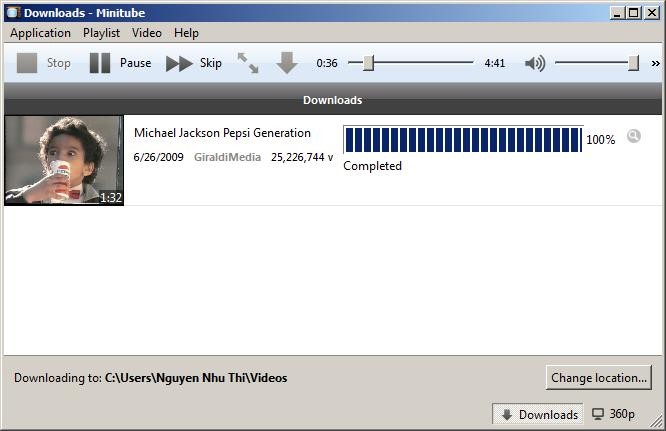
Task: Click the Minitube icon in title bar
Action: point(12,13)
